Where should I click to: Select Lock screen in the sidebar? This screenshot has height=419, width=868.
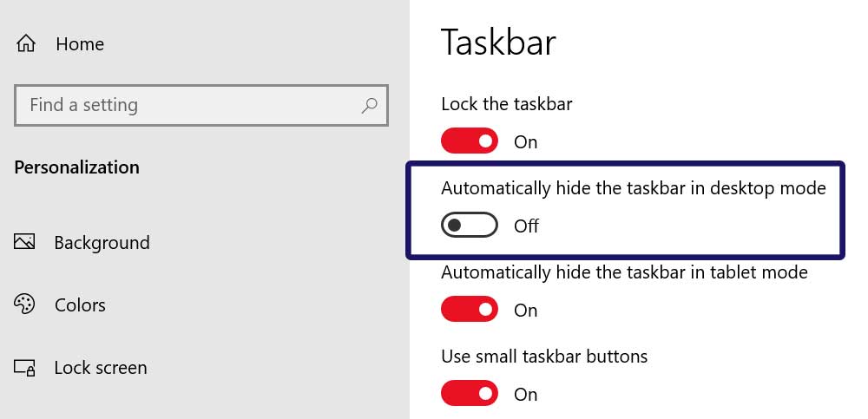[101, 368]
